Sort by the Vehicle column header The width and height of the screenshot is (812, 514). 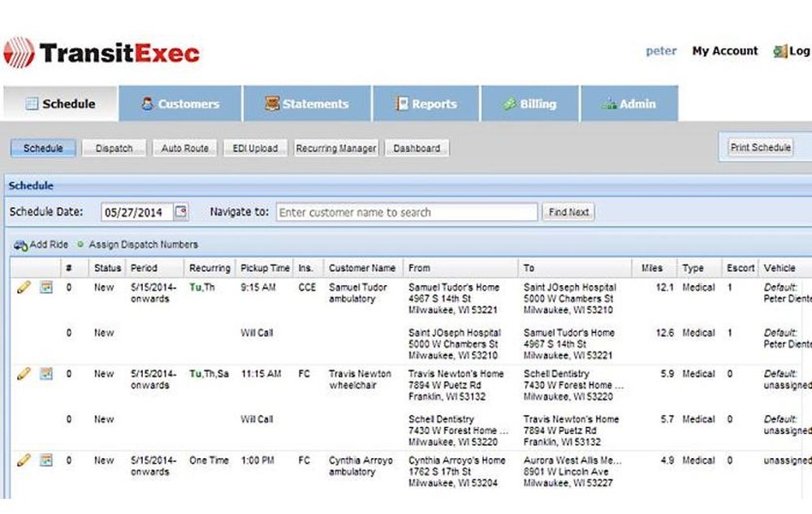[785, 268]
